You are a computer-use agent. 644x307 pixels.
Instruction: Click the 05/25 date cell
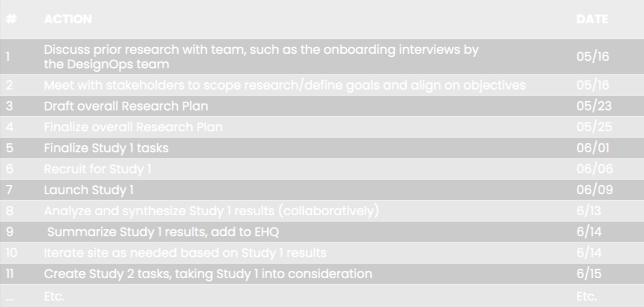coord(594,127)
